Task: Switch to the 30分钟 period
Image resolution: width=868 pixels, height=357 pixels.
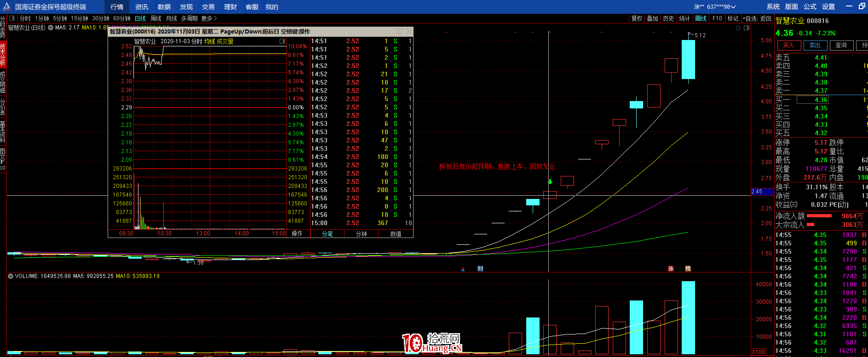Action: pyautogui.click(x=101, y=18)
